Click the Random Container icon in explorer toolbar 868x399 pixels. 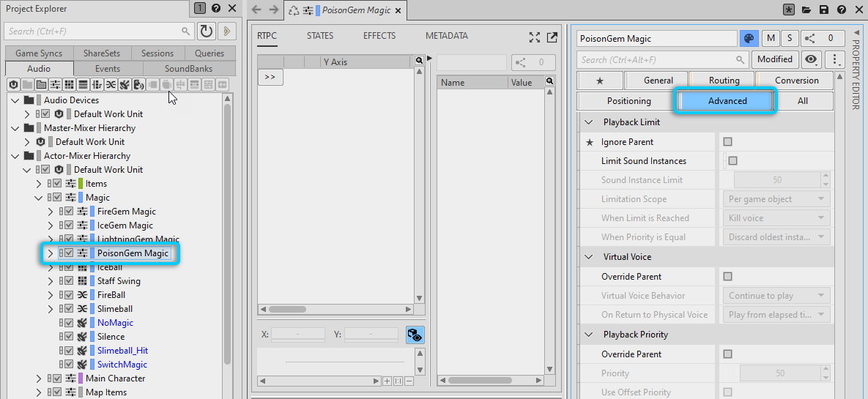tap(111, 85)
